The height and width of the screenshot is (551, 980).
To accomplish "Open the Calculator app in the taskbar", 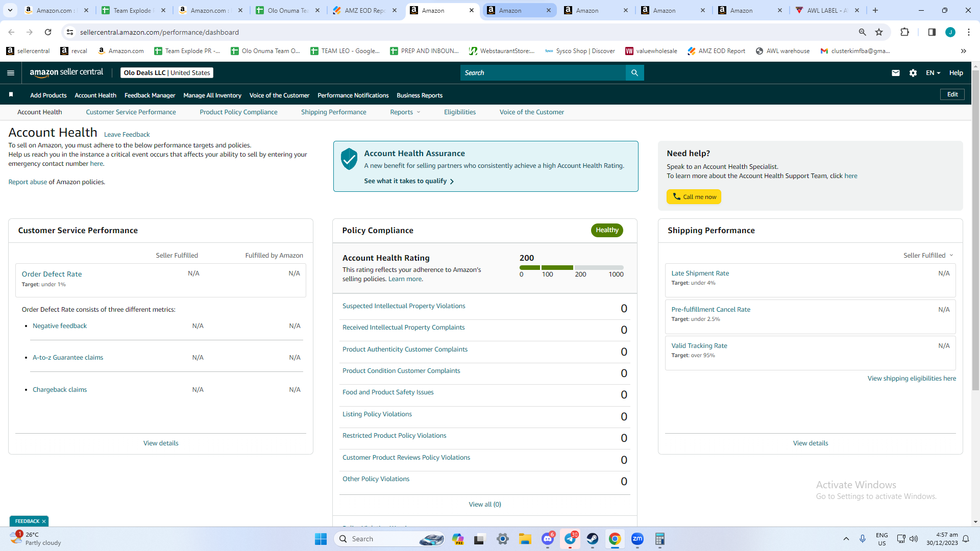I will (660, 539).
